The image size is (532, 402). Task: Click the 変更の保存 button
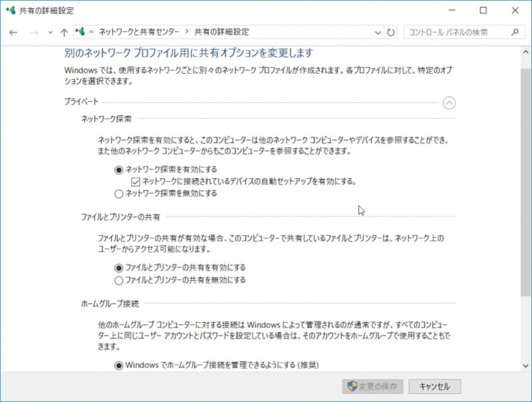coord(372,386)
